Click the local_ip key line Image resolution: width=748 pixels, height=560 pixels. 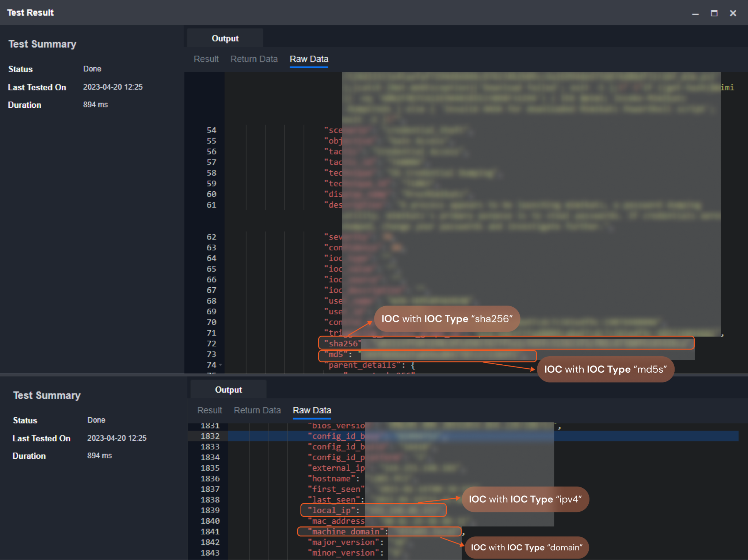tap(331, 510)
